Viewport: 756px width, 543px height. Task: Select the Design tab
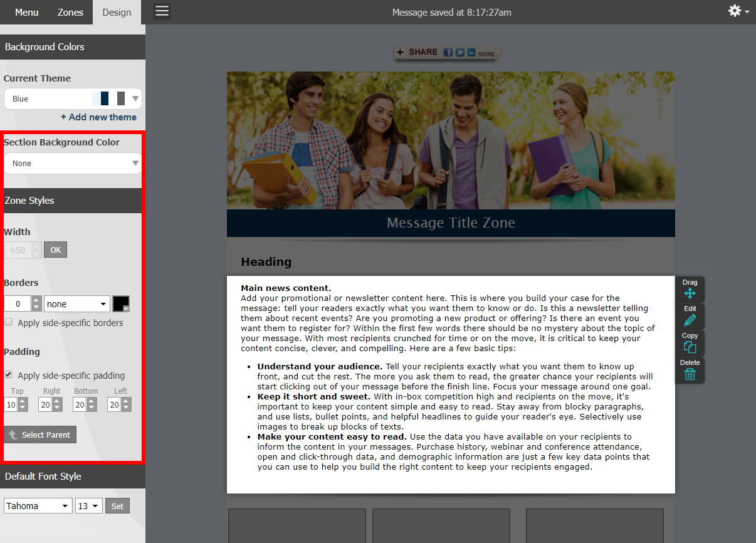(117, 12)
